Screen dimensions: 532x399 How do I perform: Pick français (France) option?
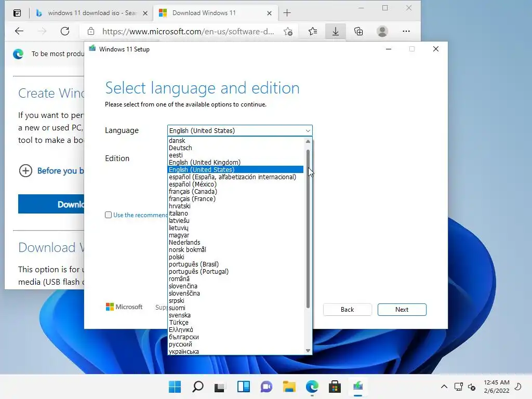click(236, 199)
